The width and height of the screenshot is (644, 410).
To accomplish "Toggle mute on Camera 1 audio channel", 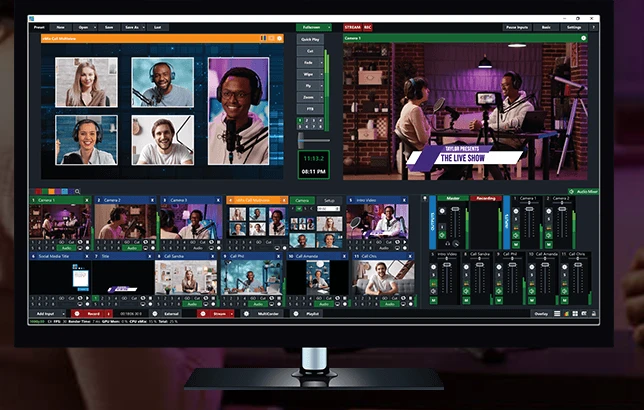I will click(x=516, y=244).
